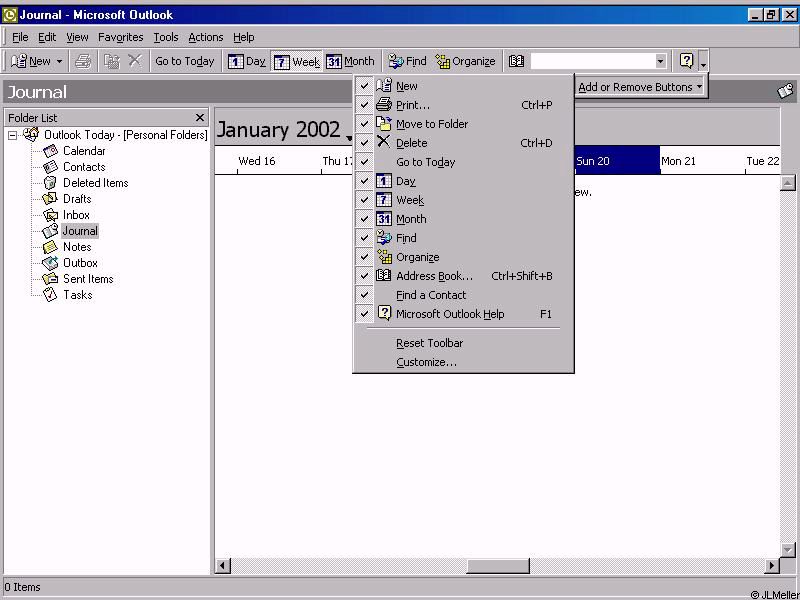The image size is (800, 600).
Task: Click the Outlook Help question mark icon
Action: [687, 61]
